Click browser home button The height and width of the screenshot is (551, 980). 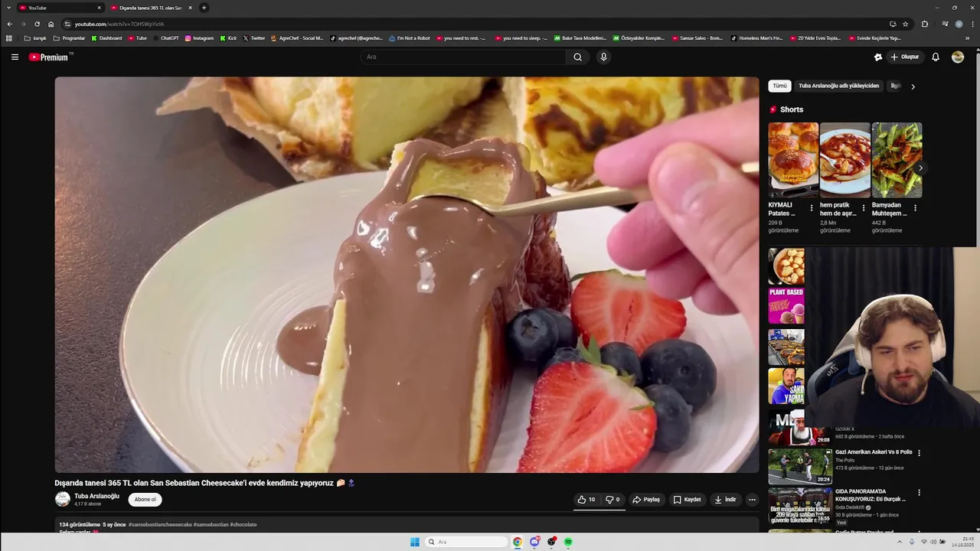tap(51, 24)
